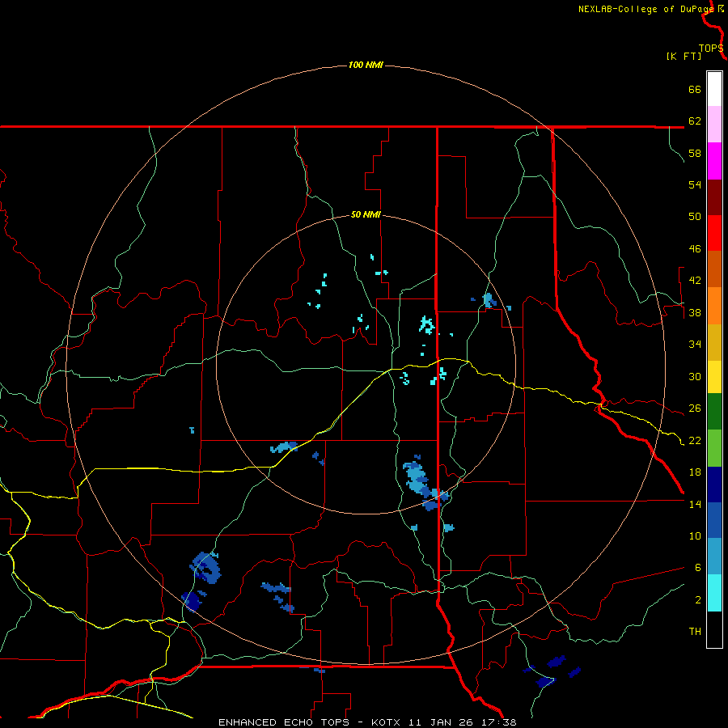Click the bright red legend swatch
This screenshot has height=728, width=728.
714,233
